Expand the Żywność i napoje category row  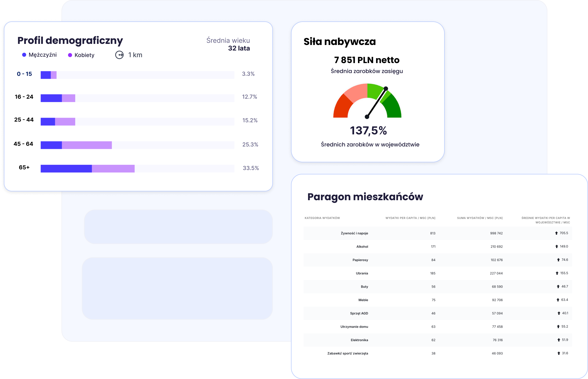[x=354, y=233]
